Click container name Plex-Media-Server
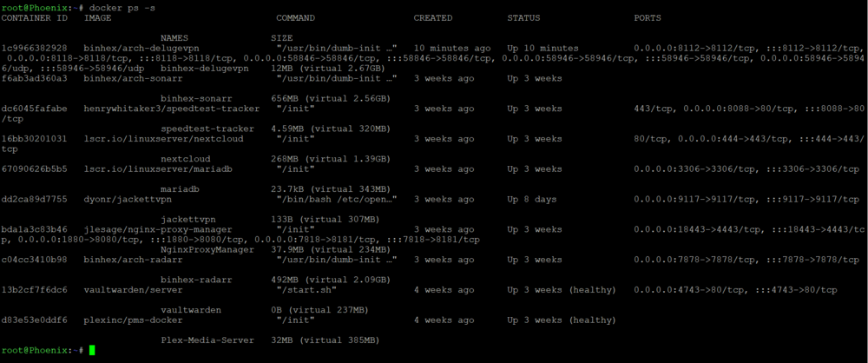 (207, 340)
